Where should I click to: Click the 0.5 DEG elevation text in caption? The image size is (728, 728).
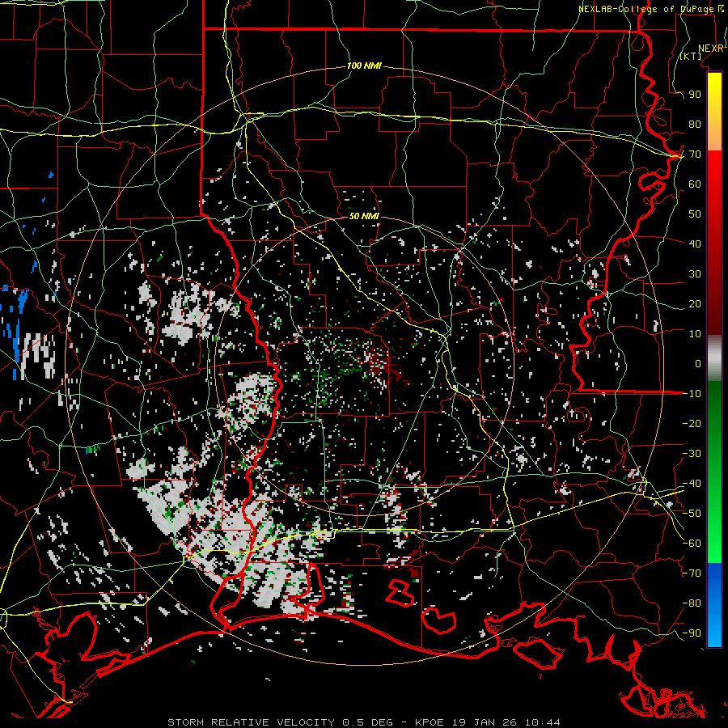coord(368,722)
